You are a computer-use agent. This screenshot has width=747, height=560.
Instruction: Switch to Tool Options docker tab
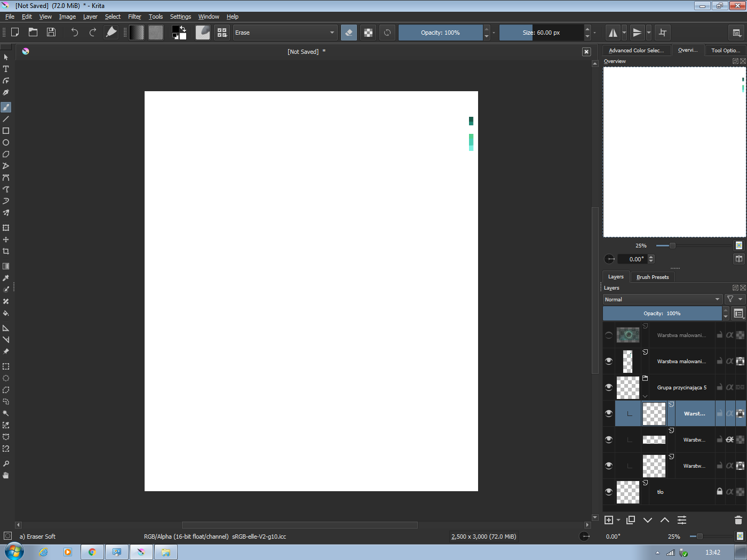click(725, 50)
